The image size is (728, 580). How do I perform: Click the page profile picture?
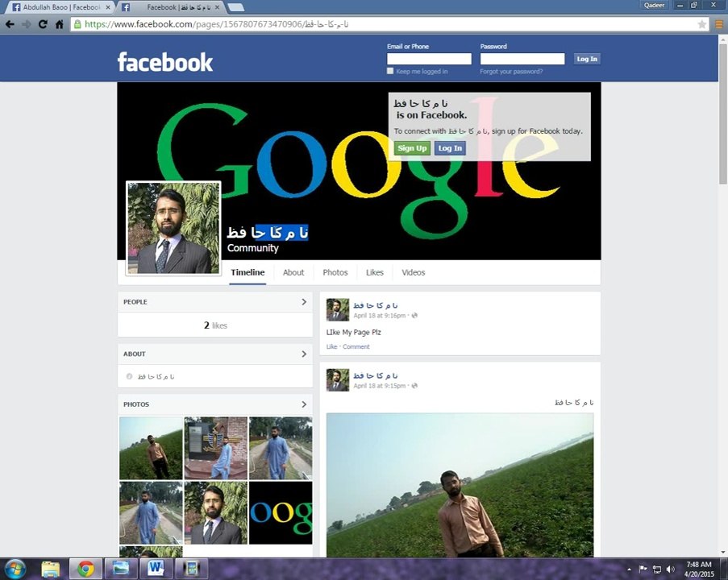[173, 228]
